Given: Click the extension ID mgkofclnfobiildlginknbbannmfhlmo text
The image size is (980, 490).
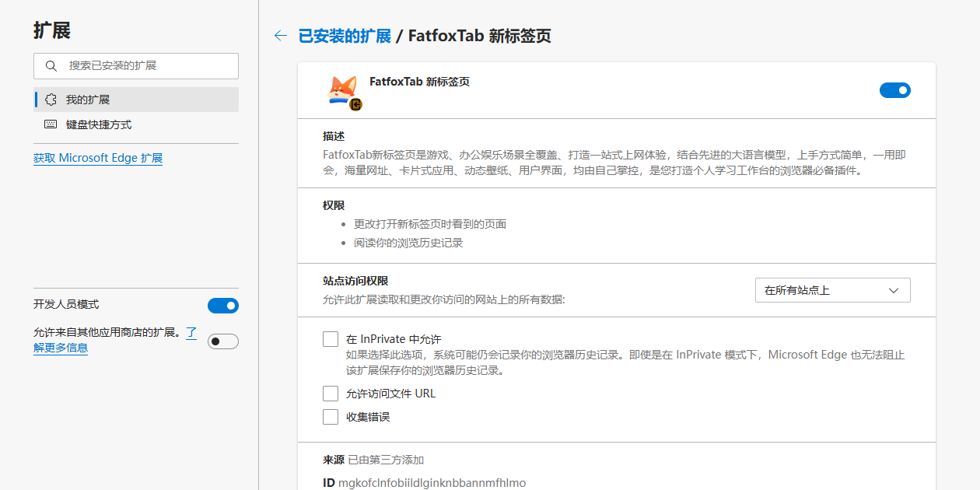Looking at the screenshot, I should click(x=432, y=483).
